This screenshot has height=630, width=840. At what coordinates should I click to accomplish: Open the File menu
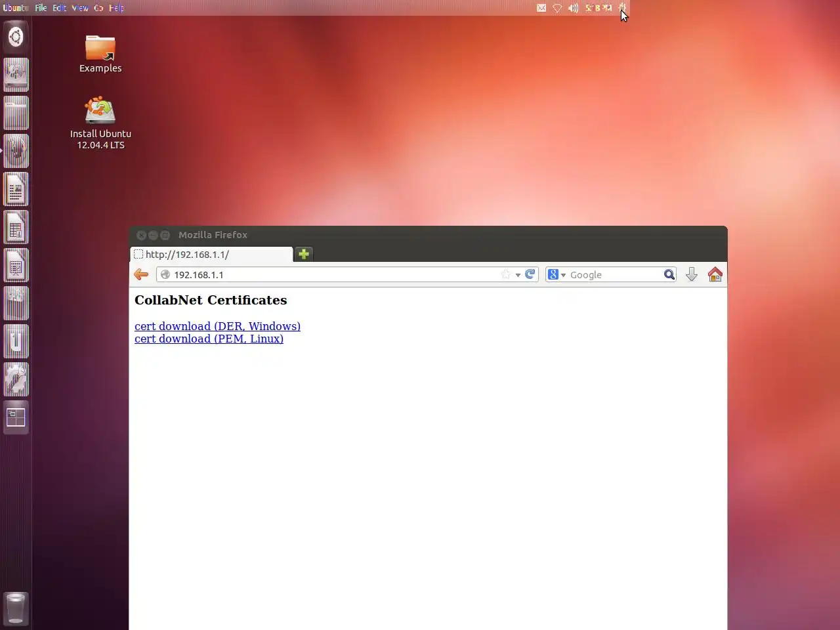[41, 8]
